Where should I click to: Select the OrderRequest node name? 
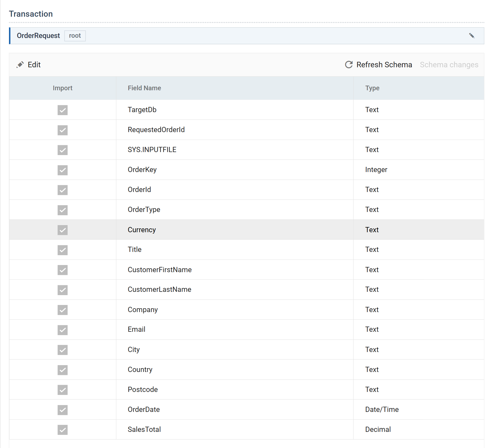[x=38, y=36]
